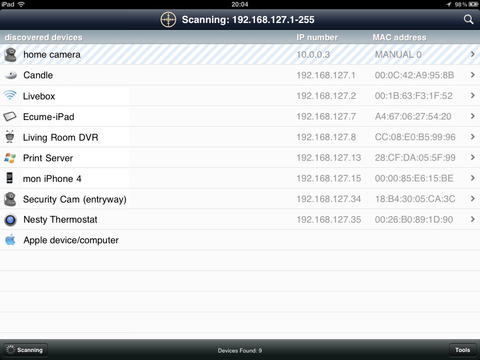
Task: Click MAC address 18:B4:30:05:CA:3C
Action: tap(415, 199)
